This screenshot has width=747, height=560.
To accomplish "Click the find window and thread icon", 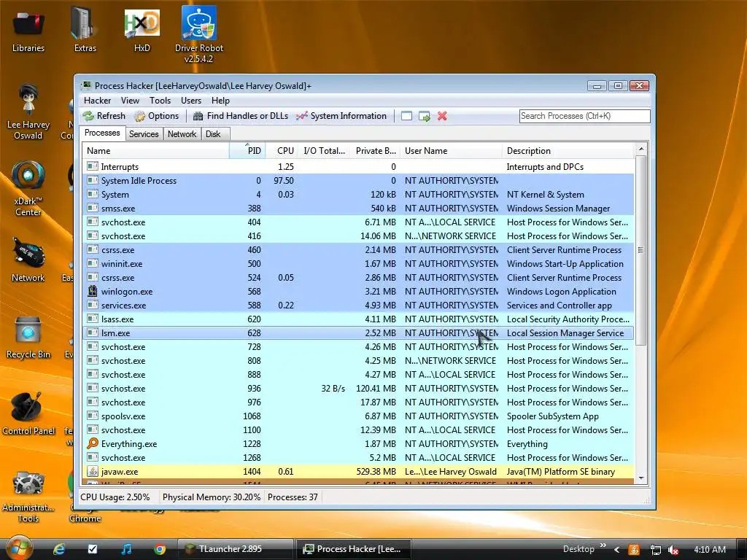I will point(424,116).
